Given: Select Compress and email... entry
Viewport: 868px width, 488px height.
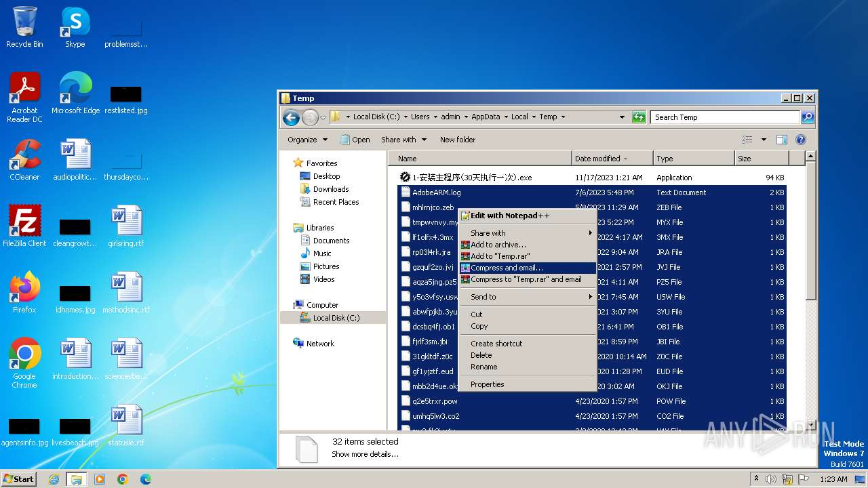Looking at the screenshot, I should [x=528, y=268].
